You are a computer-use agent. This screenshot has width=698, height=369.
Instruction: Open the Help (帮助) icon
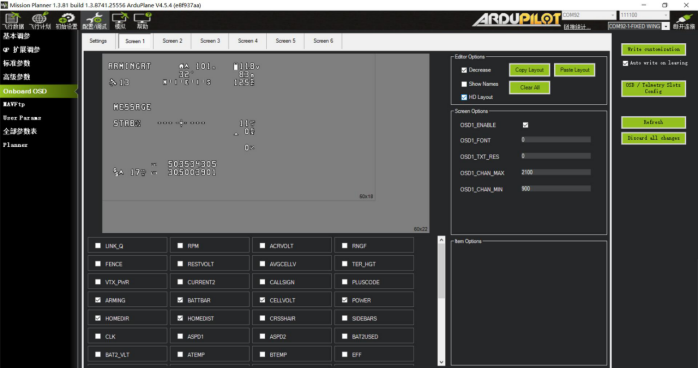click(x=142, y=20)
